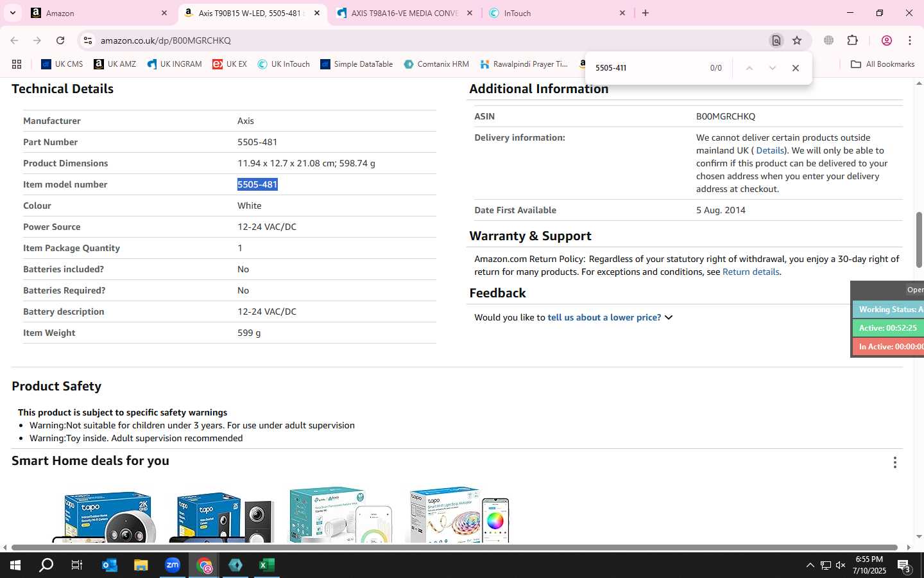This screenshot has height=578, width=924.
Task: Click the dimmed globe extension icon in the toolbar
Action: [829, 40]
